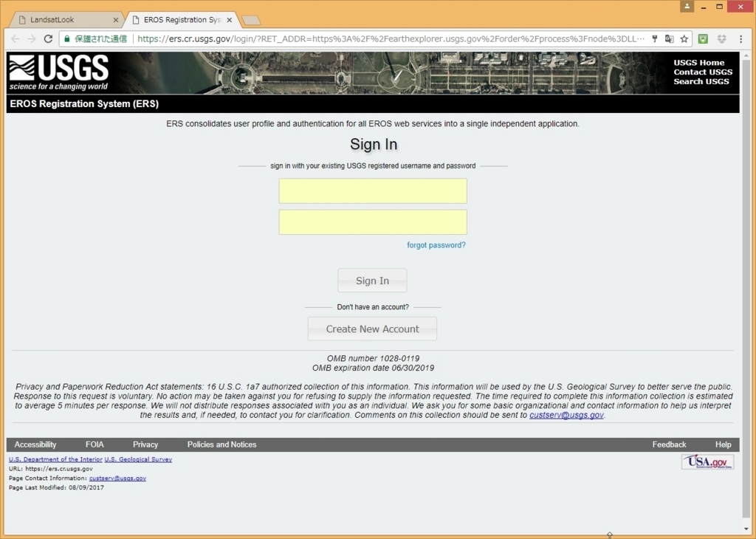This screenshot has height=539, width=756.
Task: Click the USGS logo
Action: pyautogui.click(x=59, y=72)
